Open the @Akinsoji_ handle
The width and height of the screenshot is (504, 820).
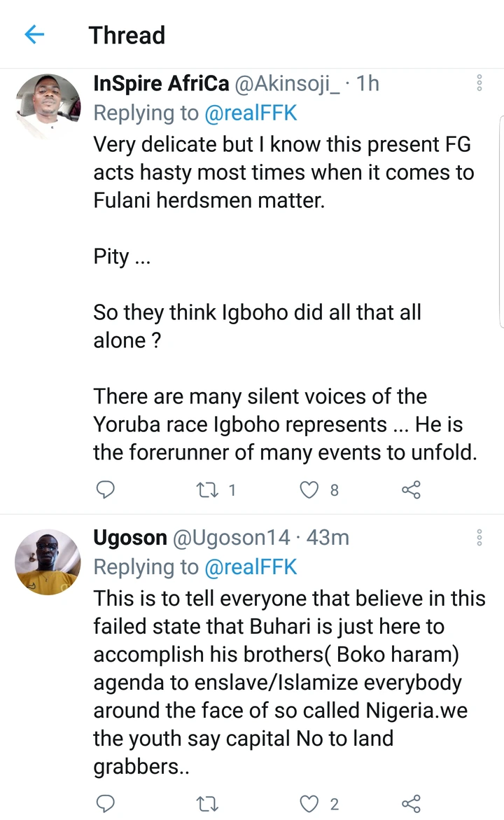[288, 83]
